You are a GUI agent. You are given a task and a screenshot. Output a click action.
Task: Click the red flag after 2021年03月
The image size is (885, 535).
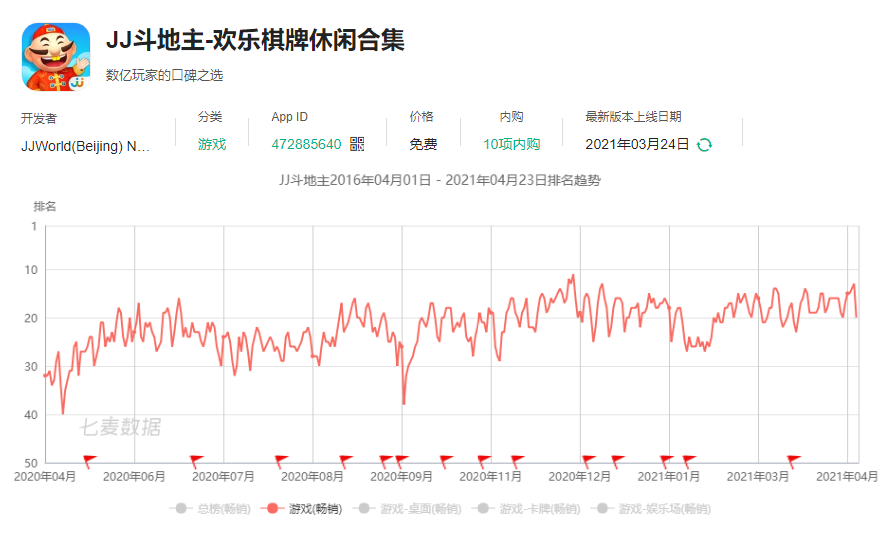(x=794, y=461)
